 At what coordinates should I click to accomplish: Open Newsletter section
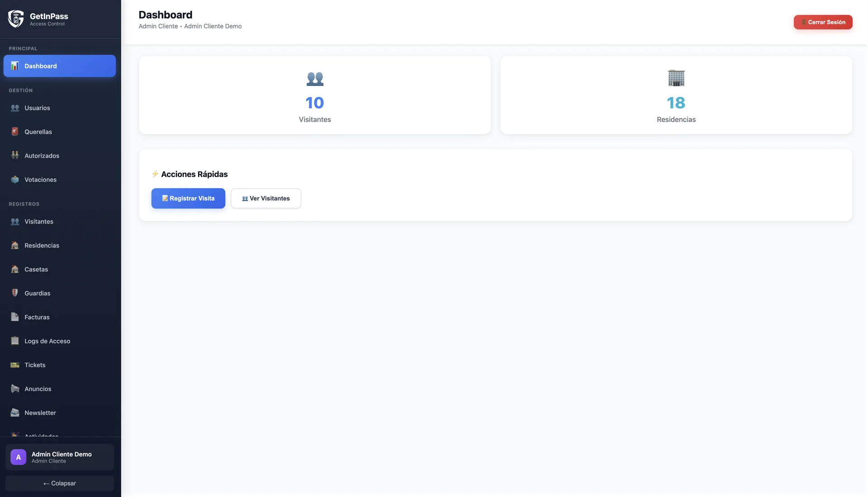click(x=60, y=413)
